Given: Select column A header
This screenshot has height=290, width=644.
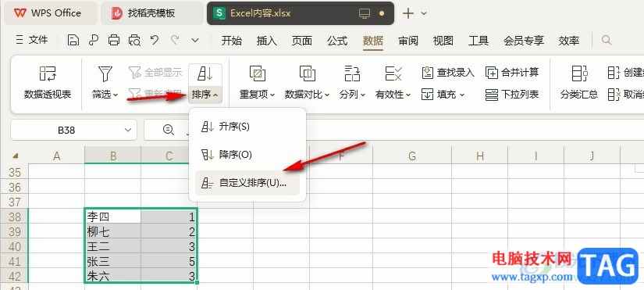Looking at the screenshot, I should pos(57,156).
